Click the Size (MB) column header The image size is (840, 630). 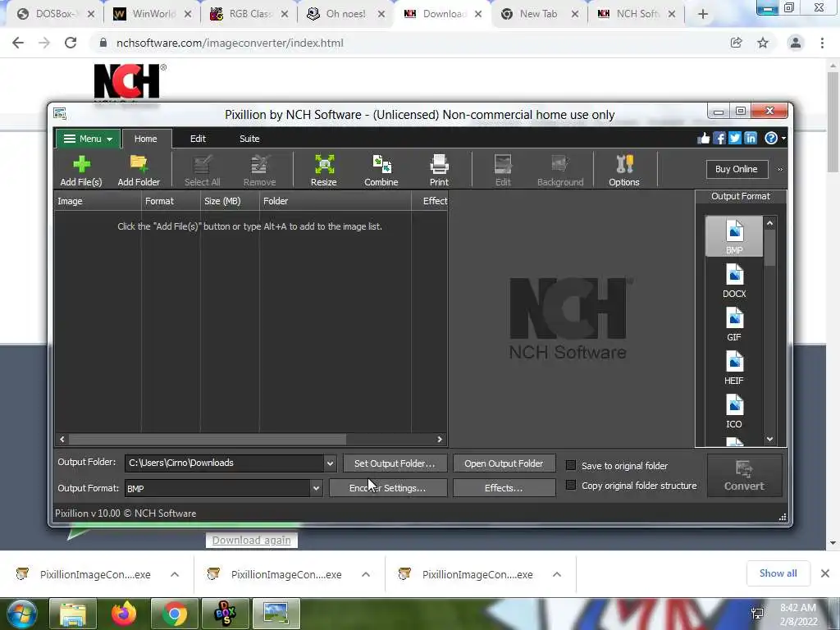pos(230,201)
